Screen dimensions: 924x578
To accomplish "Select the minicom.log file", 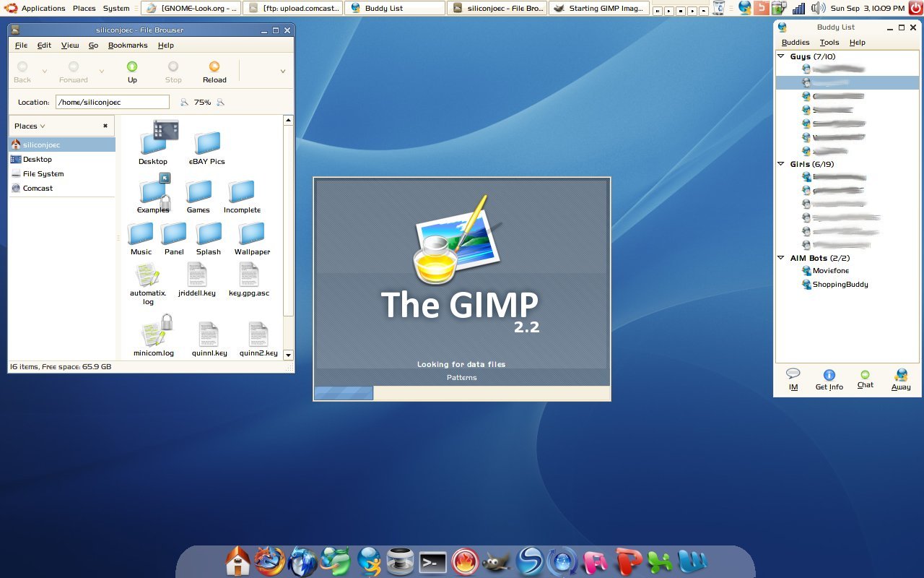I will (154, 336).
